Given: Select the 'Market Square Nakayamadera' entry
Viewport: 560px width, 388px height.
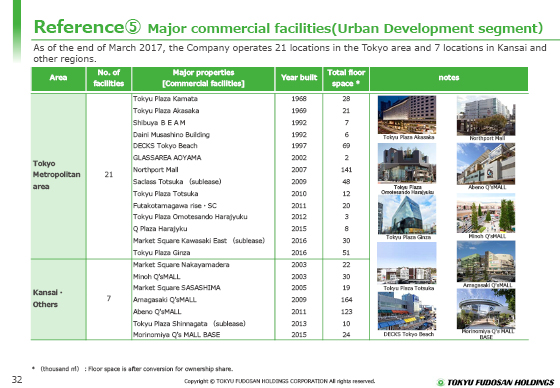Looking at the screenshot, I should pos(181,265).
